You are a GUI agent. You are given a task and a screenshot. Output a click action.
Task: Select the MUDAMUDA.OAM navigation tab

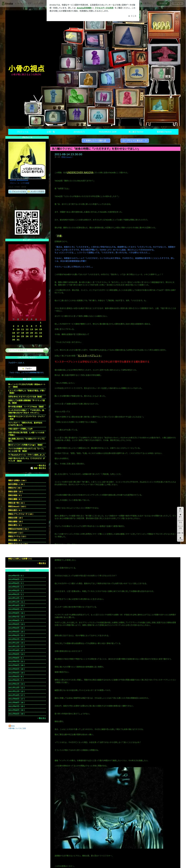click(108, 132)
